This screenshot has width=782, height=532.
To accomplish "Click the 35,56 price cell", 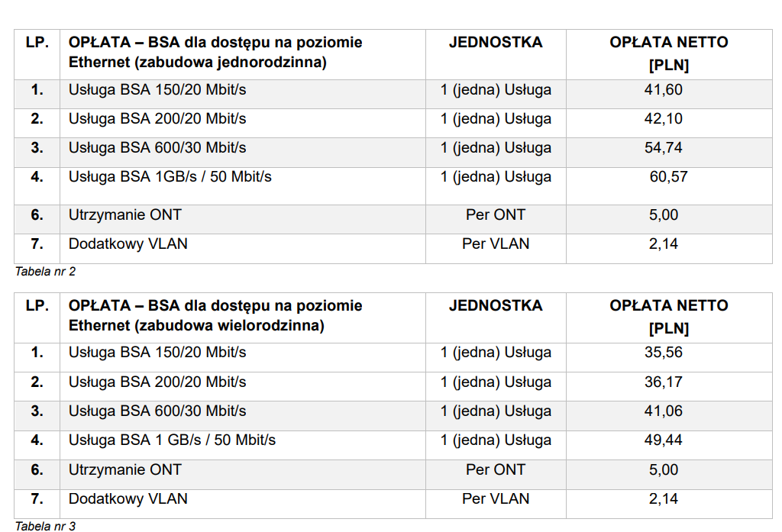I will pos(663,353).
